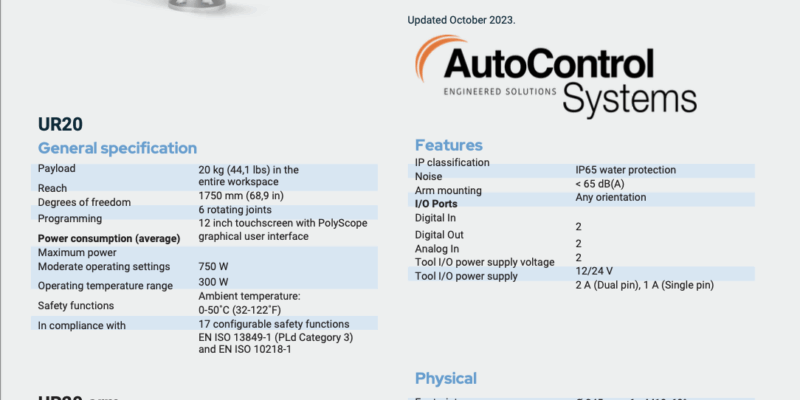The image size is (800, 400).
Task: Click 'Power consumption (average)' bold label
Action: 109,238
